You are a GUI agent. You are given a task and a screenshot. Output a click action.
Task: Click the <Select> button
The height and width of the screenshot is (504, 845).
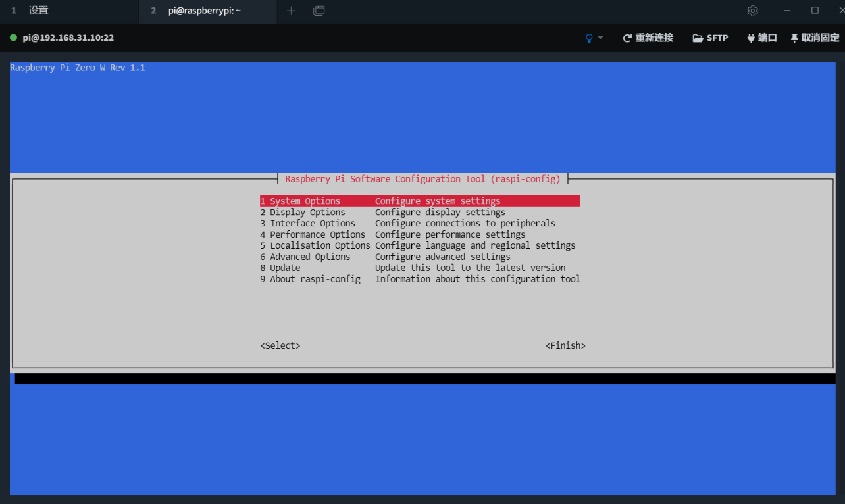tap(280, 346)
